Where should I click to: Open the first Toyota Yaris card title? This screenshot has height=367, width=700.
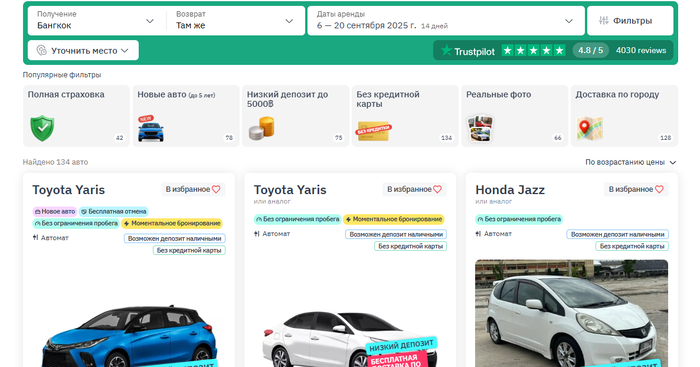[x=69, y=190]
